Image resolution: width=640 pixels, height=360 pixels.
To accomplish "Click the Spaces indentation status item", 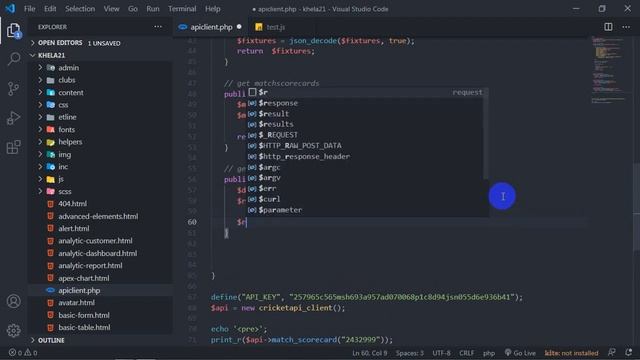I will tap(409, 353).
